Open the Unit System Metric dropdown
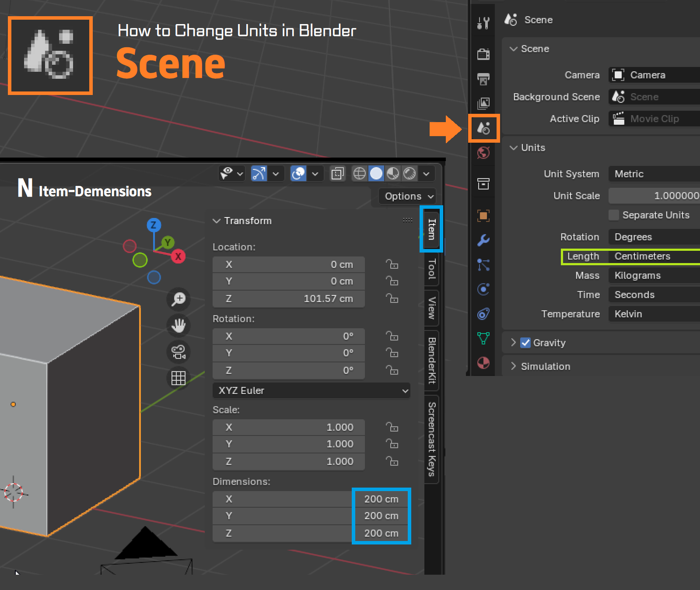The height and width of the screenshot is (590, 700). (x=654, y=174)
